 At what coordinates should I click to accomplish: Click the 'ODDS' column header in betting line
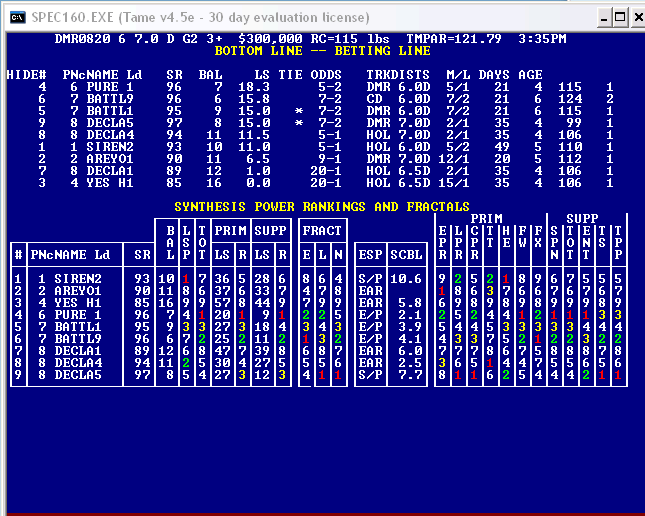[326, 75]
